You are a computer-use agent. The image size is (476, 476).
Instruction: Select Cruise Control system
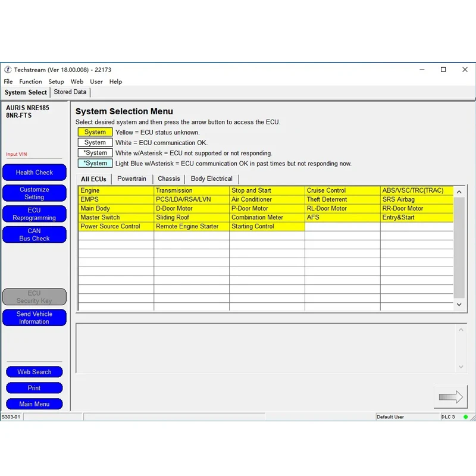point(343,190)
